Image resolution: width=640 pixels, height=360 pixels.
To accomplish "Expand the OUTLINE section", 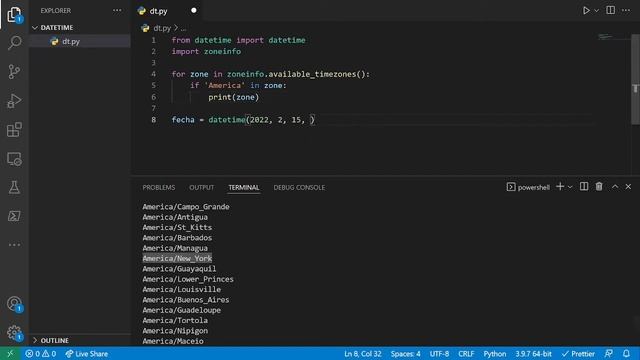I will click(x=54, y=340).
